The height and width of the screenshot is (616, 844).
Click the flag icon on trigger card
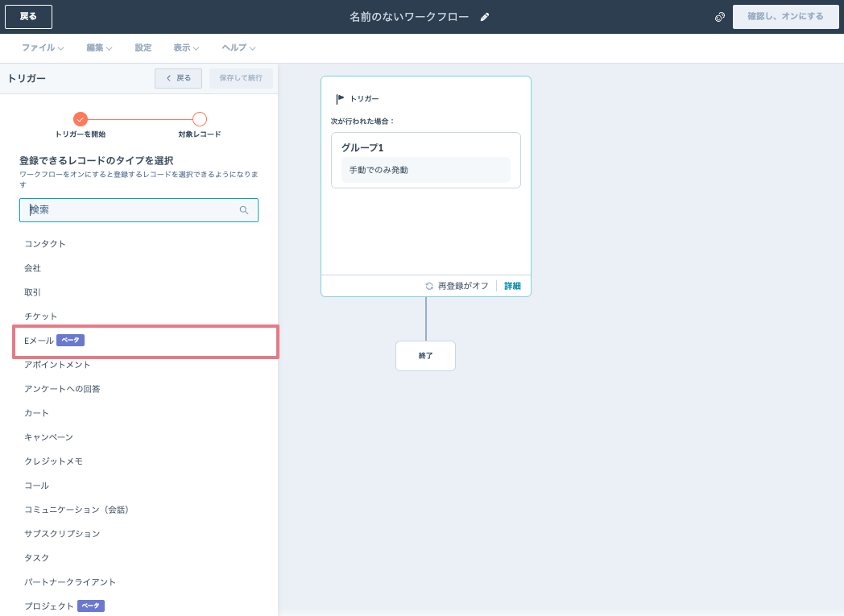(340, 99)
